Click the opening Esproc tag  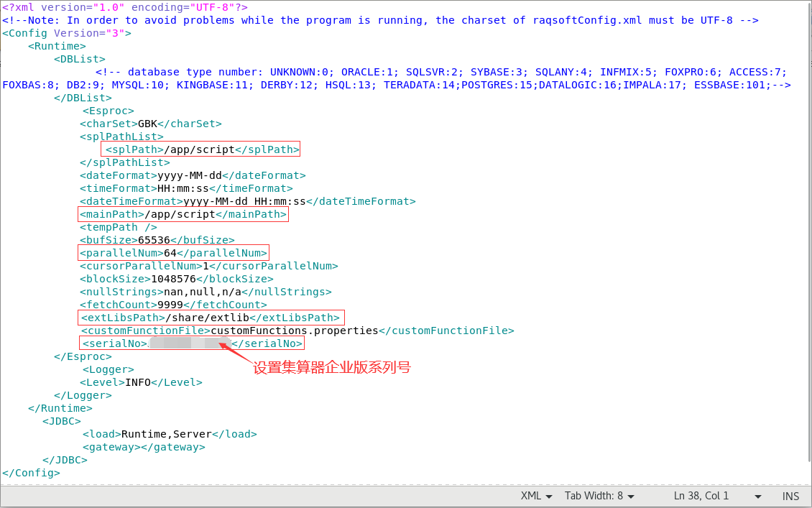point(109,111)
